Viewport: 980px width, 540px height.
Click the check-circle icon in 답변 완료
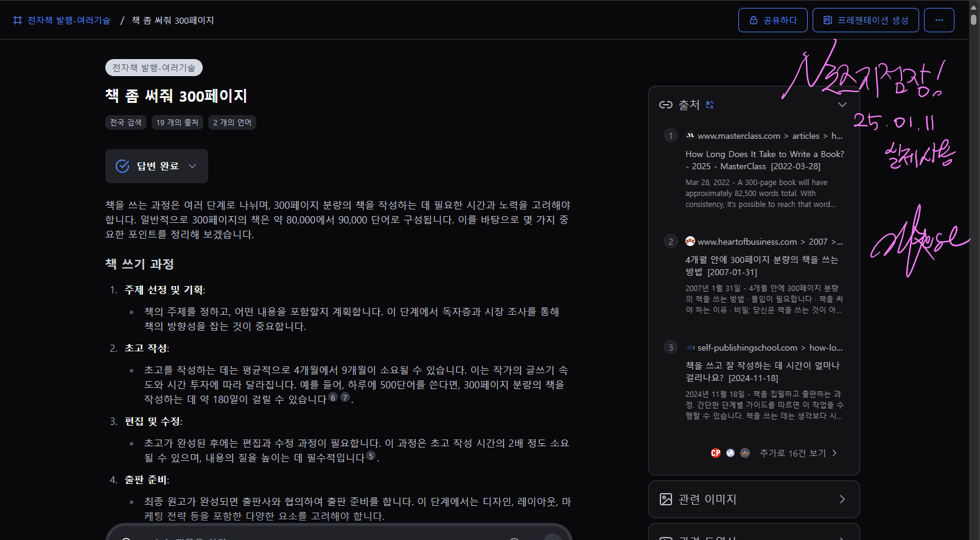[122, 166]
